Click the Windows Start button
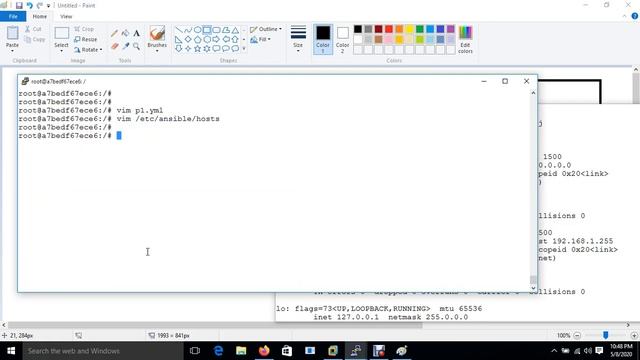This screenshot has width=640, height=360. coord(11,351)
